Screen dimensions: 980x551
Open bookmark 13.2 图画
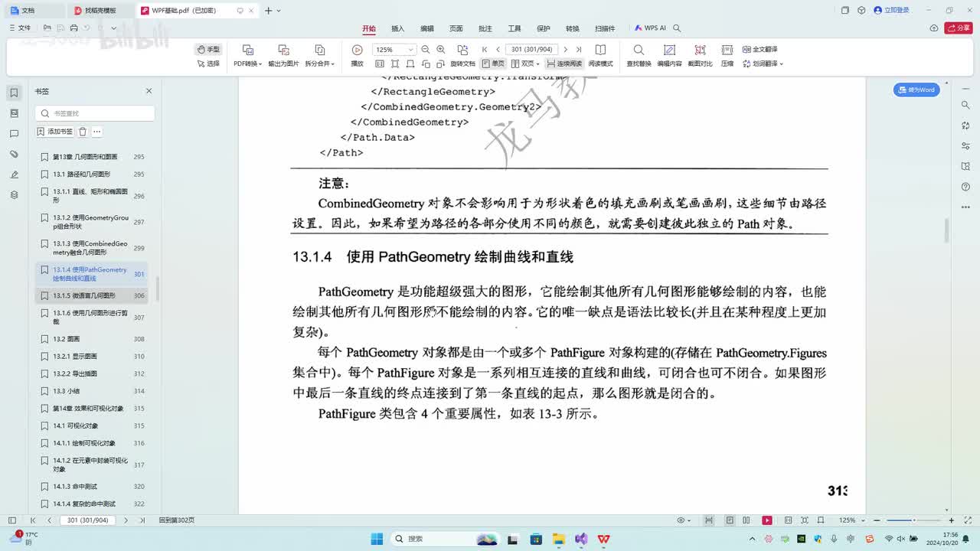click(92, 338)
